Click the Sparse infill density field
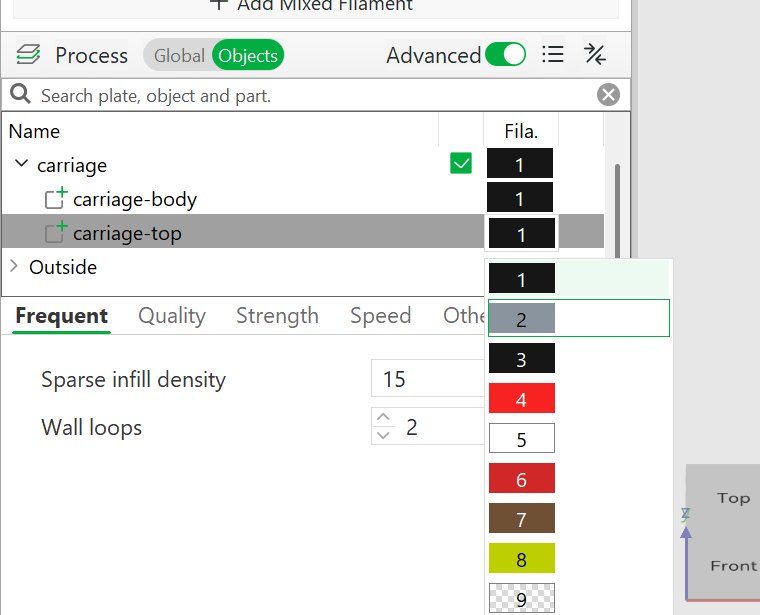 click(x=428, y=378)
